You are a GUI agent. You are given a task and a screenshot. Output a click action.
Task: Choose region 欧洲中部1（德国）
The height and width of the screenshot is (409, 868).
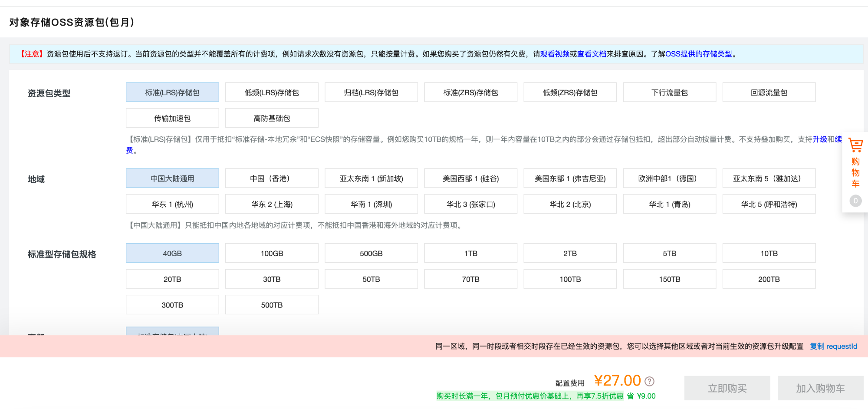click(669, 178)
